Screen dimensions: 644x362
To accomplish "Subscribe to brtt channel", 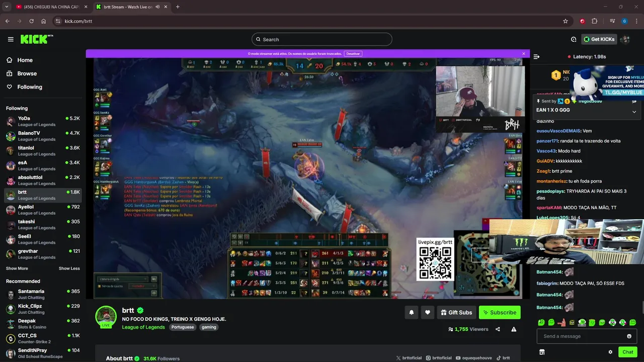I will pyautogui.click(x=500, y=312).
